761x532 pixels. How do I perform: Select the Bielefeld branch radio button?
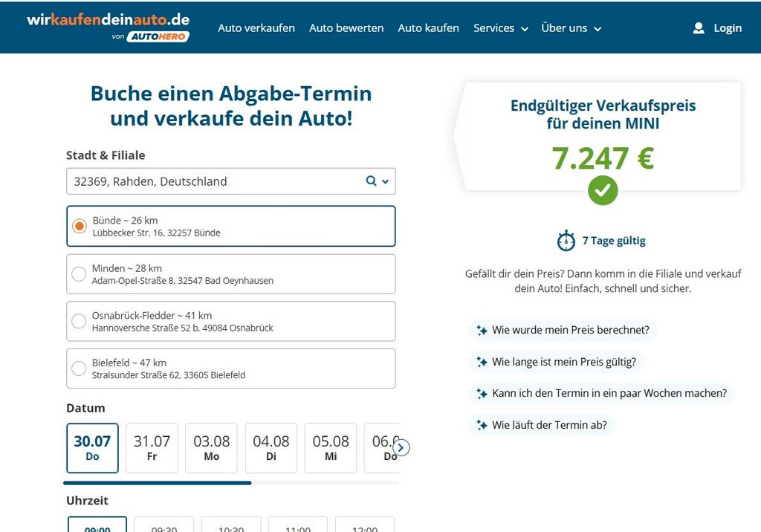[x=79, y=369]
